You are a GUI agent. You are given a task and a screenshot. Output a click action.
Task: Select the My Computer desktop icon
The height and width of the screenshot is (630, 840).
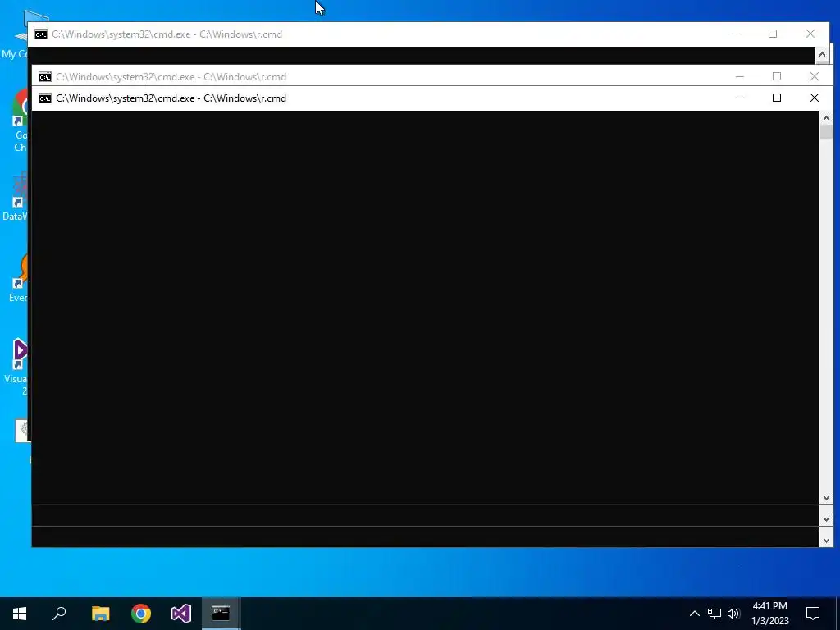pos(15,36)
